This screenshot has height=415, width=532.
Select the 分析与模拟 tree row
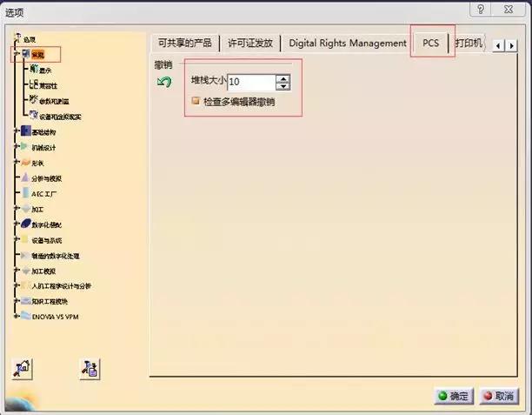tap(42, 178)
